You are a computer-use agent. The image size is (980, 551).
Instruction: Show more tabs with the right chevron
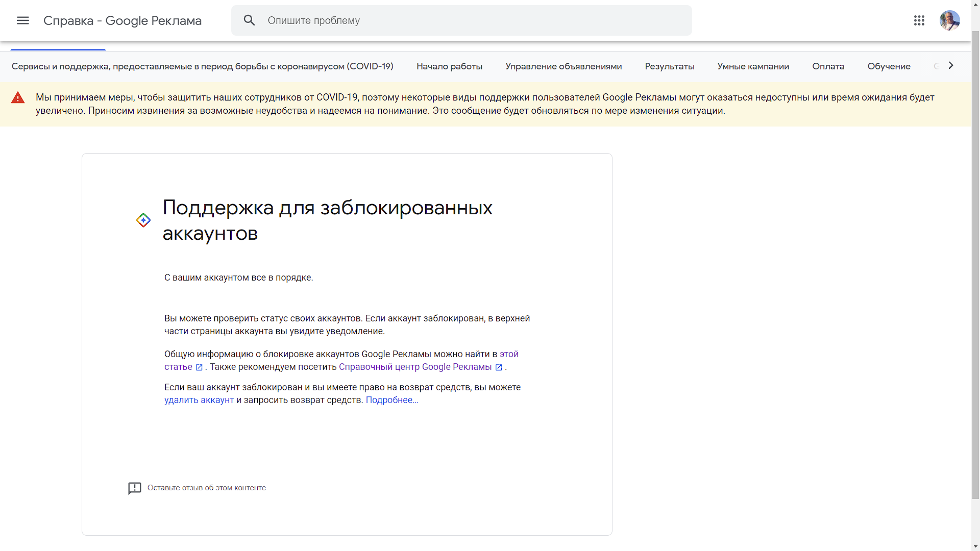tap(951, 65)
